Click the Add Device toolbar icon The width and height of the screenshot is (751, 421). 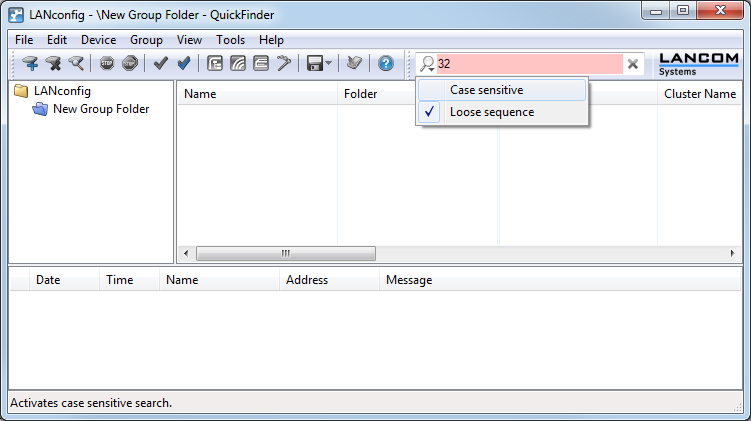point(30,64)
